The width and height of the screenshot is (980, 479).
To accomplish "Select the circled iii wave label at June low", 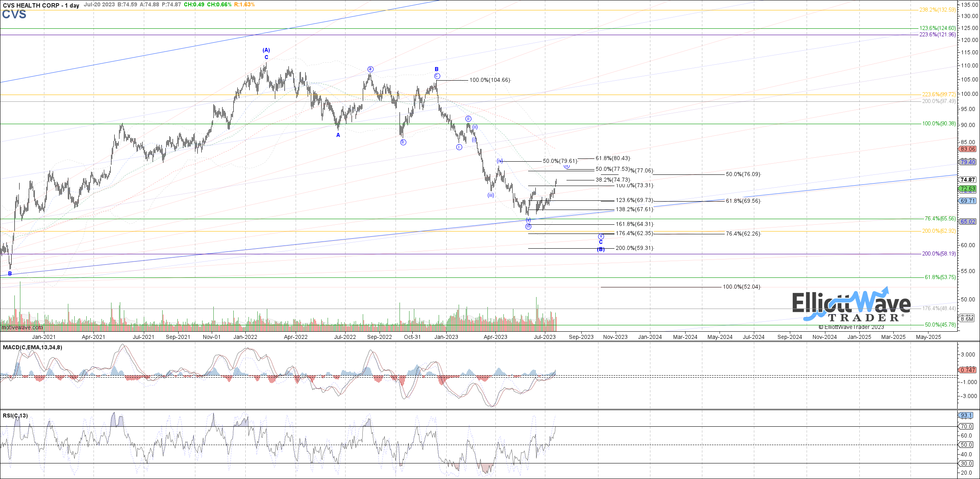I will coord(529,227).
